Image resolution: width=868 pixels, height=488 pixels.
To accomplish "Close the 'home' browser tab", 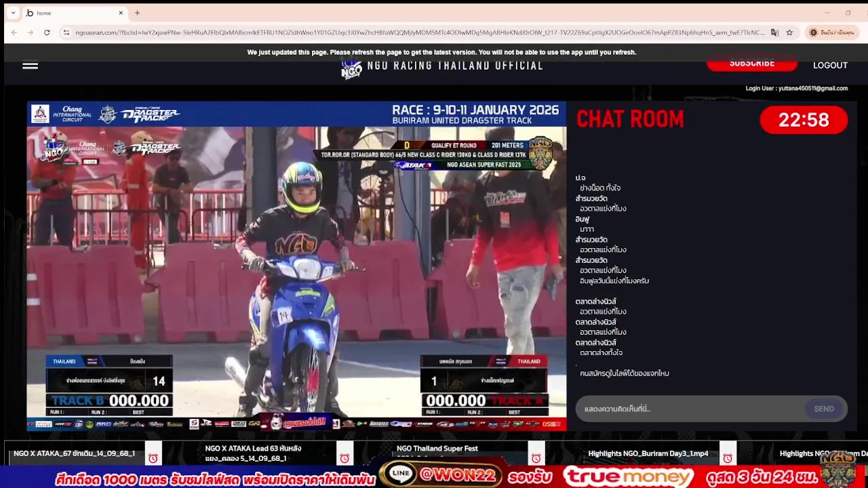I will point(121,13).
